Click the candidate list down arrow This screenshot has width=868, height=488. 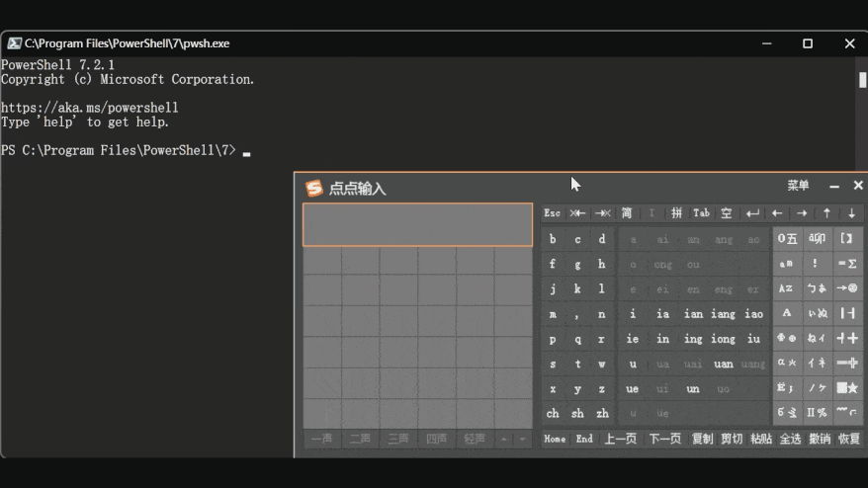coord(522,440)
